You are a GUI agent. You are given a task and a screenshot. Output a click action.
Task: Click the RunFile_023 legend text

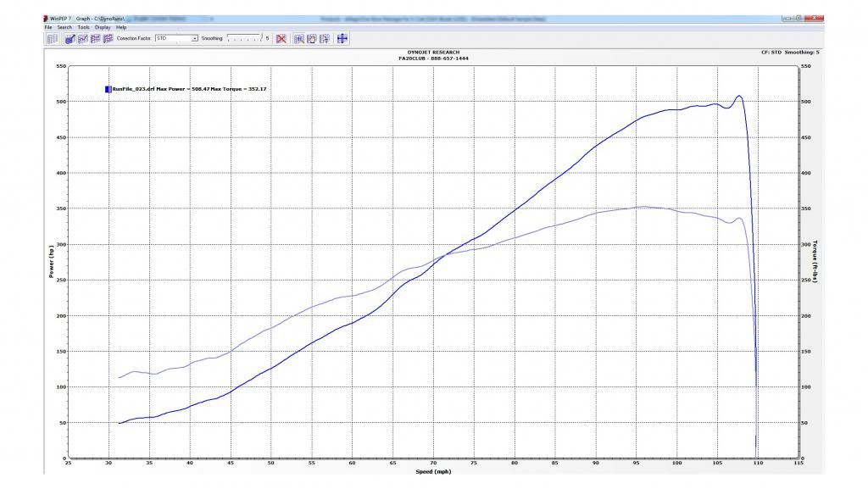134,88
